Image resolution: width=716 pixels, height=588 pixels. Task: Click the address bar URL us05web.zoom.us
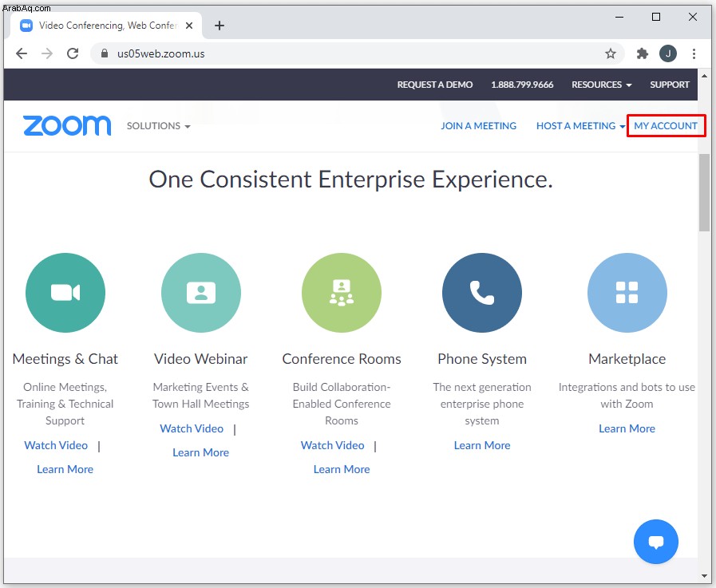point(160,54)
